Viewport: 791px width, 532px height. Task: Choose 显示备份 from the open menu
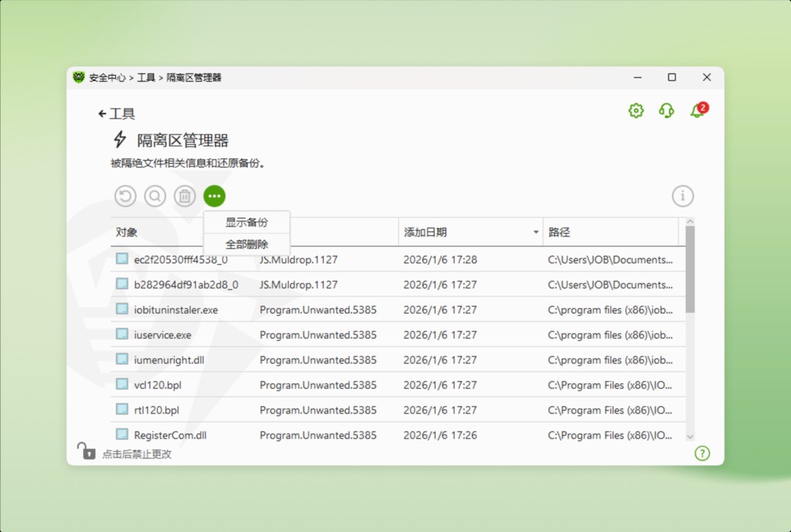tap(245, 222)
